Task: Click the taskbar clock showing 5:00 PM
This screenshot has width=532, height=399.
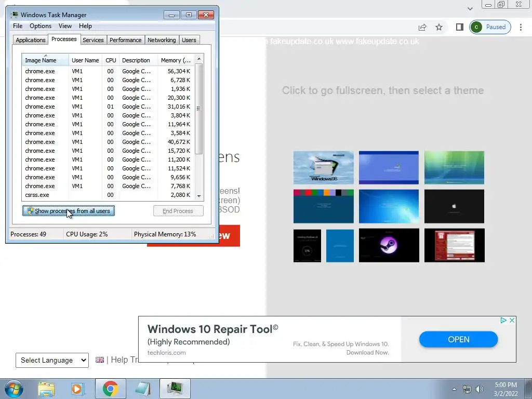Action: coord(506,389)
